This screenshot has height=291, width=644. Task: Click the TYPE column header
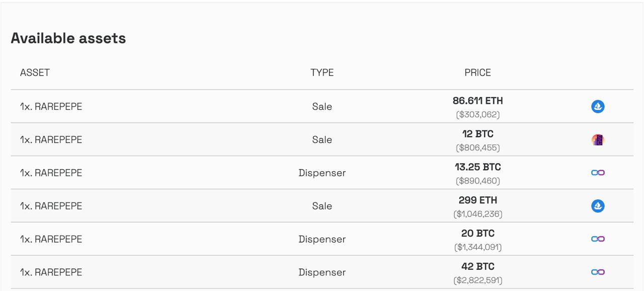(322, 72)
